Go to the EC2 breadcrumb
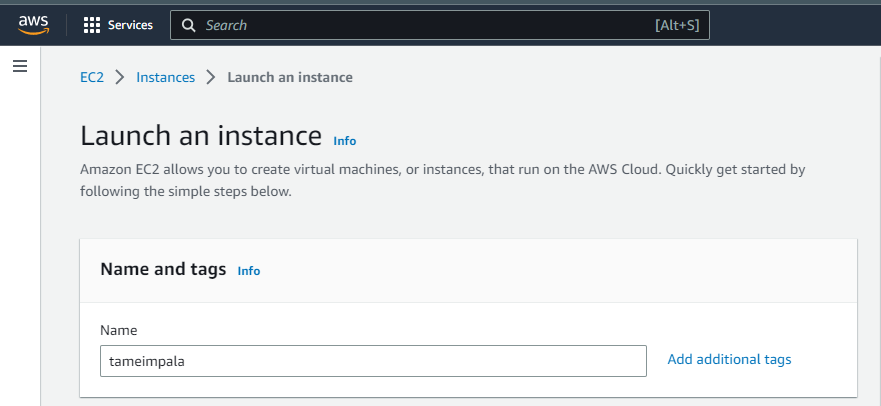The image size is (881, 406). (x=92, y=77)
